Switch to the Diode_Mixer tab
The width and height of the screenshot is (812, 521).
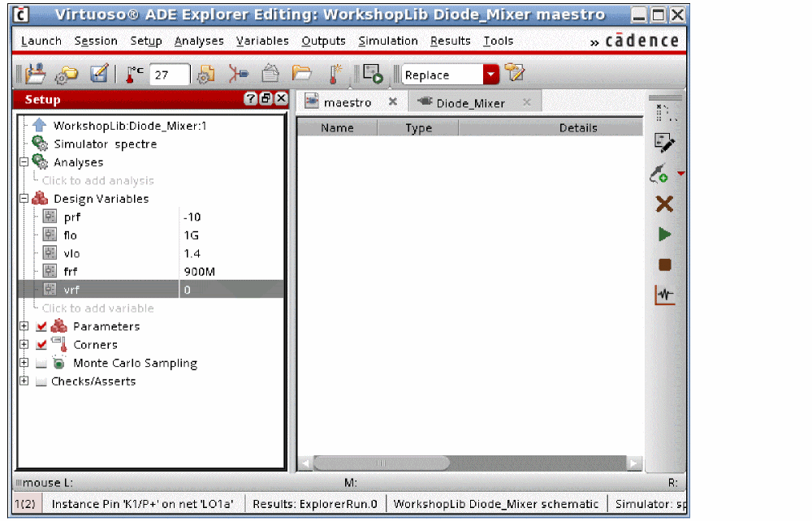470,103
